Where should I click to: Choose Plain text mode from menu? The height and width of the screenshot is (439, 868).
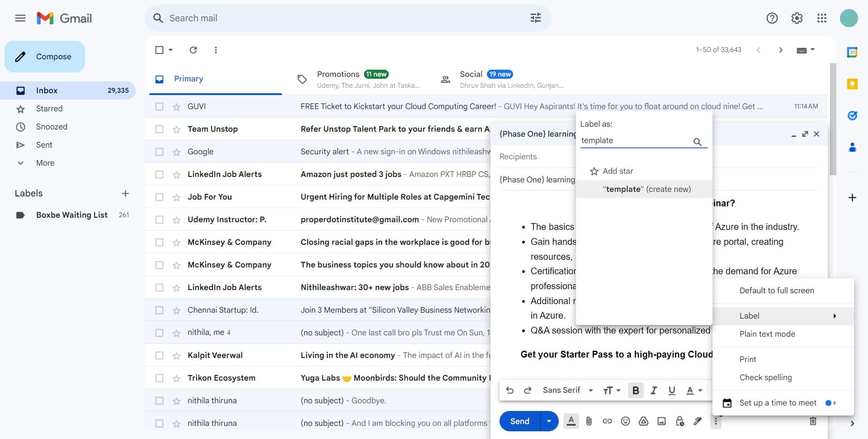coord(767,334)
